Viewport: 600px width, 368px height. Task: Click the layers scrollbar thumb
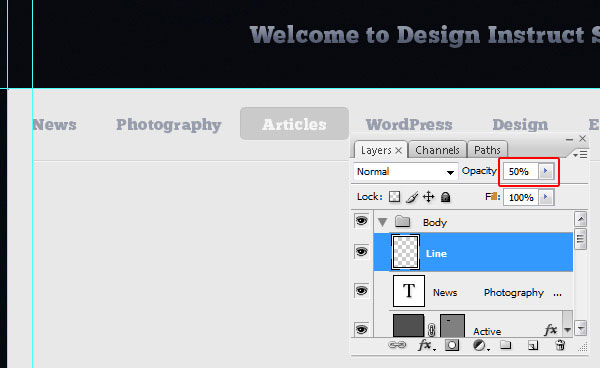(x=580, y=239)
